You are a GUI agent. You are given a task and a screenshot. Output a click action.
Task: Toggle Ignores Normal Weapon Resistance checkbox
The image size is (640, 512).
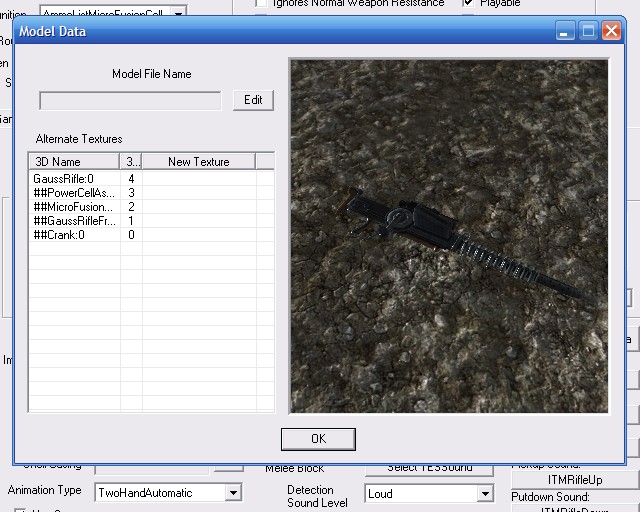point(262,4)
